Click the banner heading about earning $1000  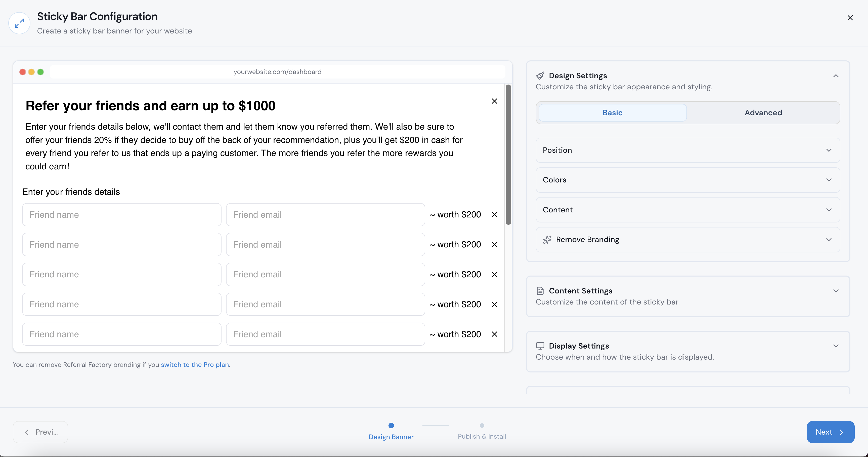150,106
